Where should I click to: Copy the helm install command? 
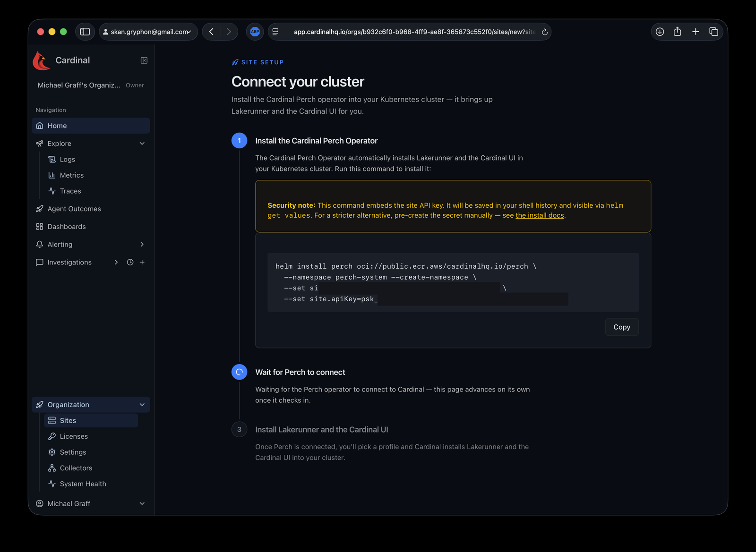(622, 327)
